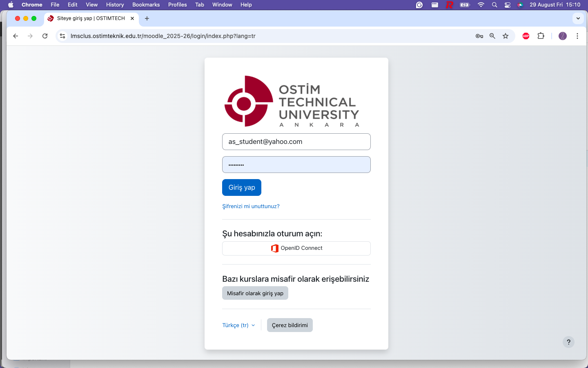The width and height of the screenshot is (588, 368).
Task: Reload the login page
Action: [x=45, y=36]
